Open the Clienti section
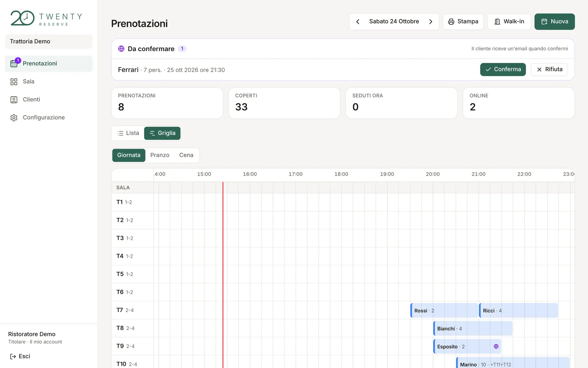Viewport: 588px width, 368px height. point(49,100)
